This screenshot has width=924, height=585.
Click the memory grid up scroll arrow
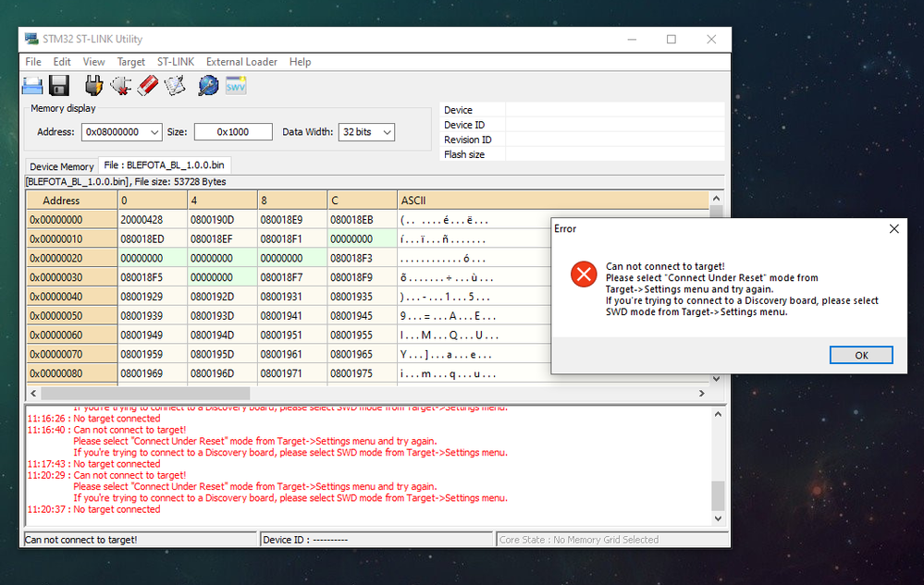[x=716, y=199]
